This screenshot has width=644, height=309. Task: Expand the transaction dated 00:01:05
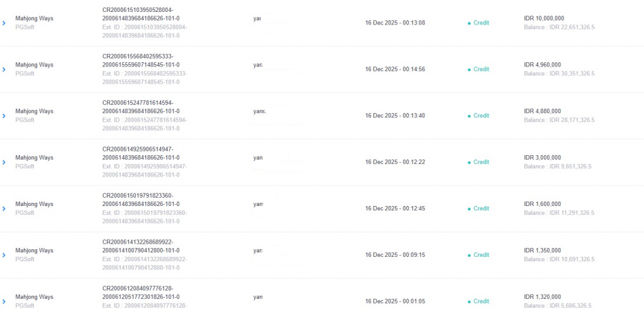(4, 301)
